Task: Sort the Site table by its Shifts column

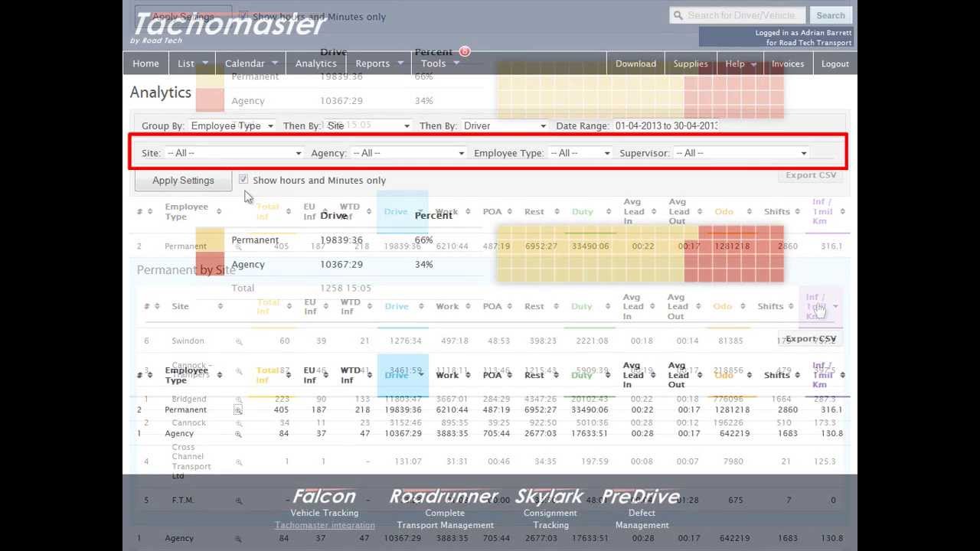Action: 770,306
